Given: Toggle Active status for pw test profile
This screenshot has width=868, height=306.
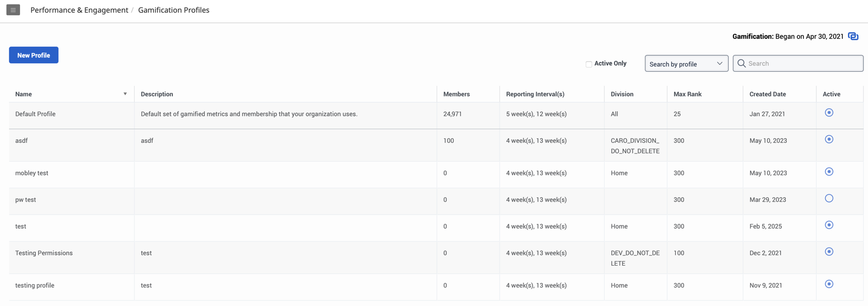Looking at the screenshot, I should pos(829,199).
